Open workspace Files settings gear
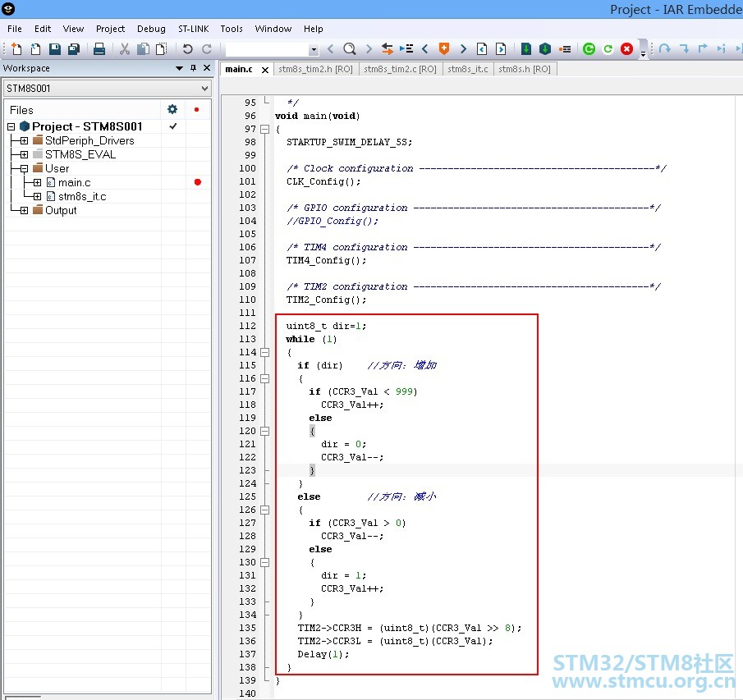 [x=172, y=109]
